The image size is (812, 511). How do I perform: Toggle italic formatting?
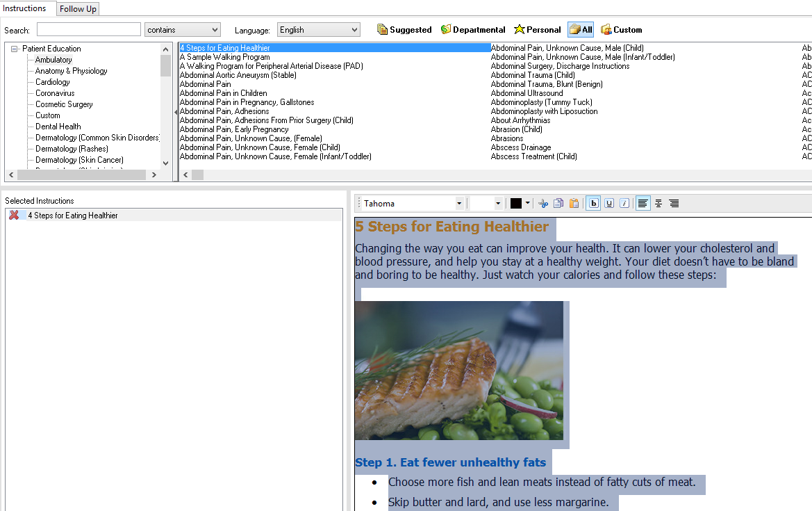click(x=624, y=204)
